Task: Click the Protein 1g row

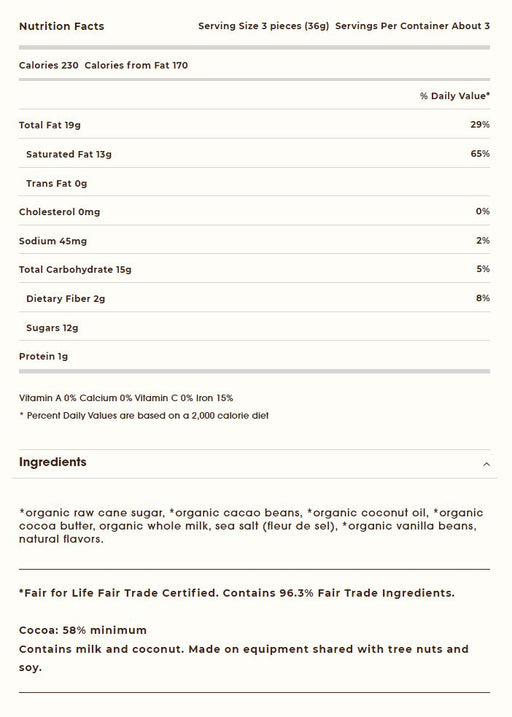Action: (254, 356)
